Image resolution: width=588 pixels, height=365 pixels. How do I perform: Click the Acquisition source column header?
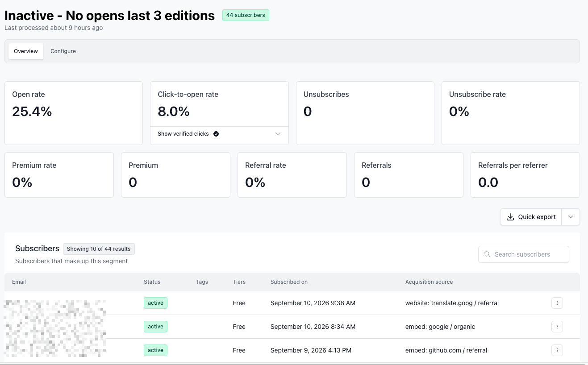click(429, 282)
